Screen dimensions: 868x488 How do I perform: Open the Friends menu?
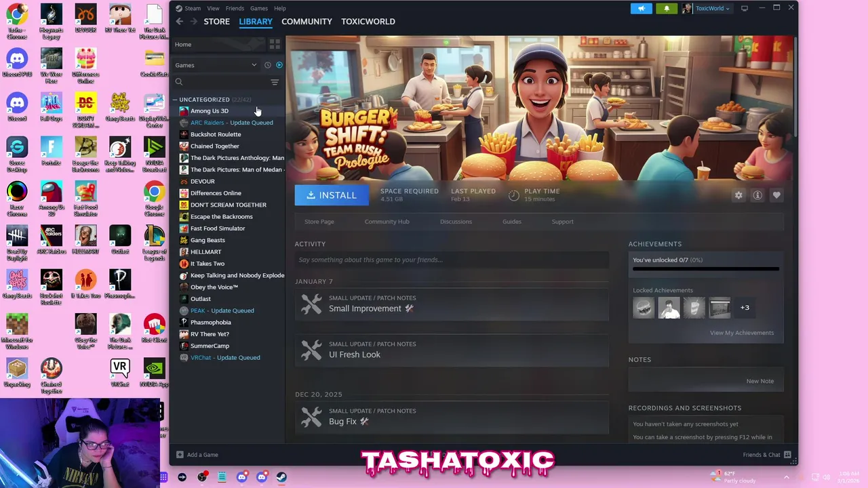pyautogui.click(x=235, y=8)
